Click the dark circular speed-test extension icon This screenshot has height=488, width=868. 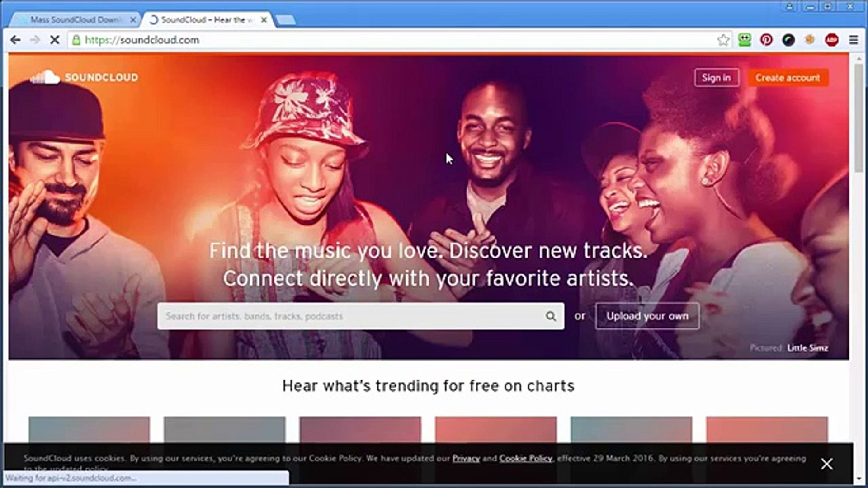point(788,40)
